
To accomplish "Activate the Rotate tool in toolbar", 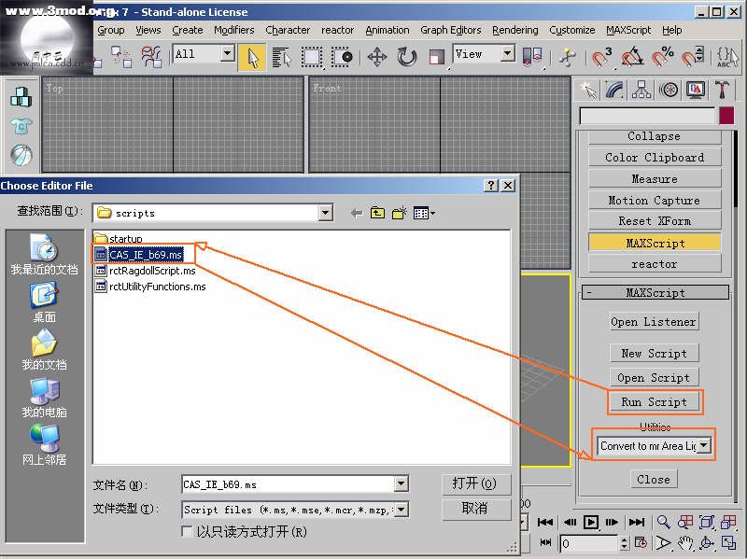I will coord(407,57).
